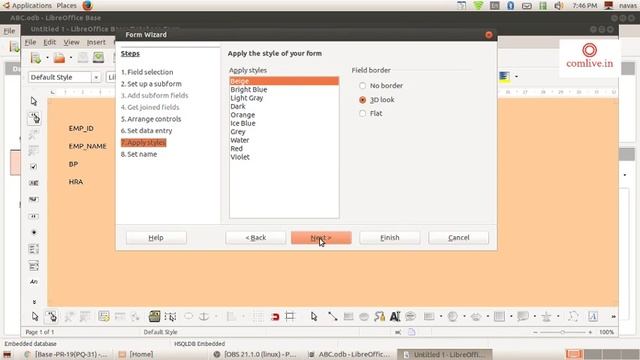Image resolution: width=640 pixels, height=360 pixels.
Task: Open the dropdown arrow beside the Open folder icon
Action: [x=71, y=58]
